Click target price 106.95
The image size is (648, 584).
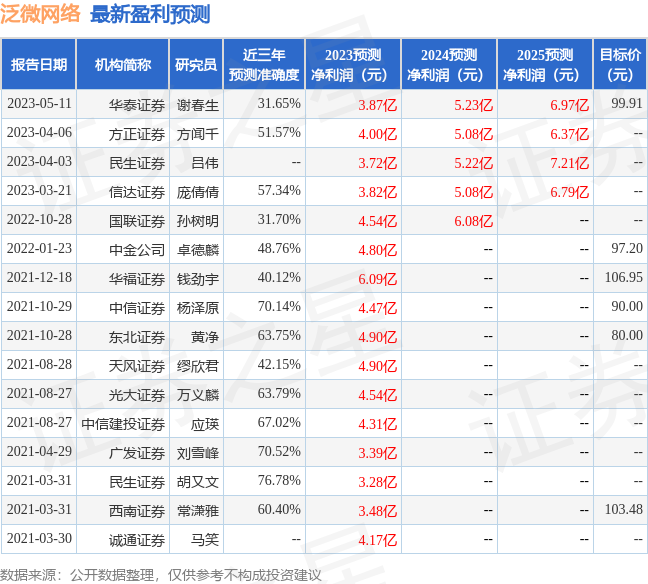624,278
